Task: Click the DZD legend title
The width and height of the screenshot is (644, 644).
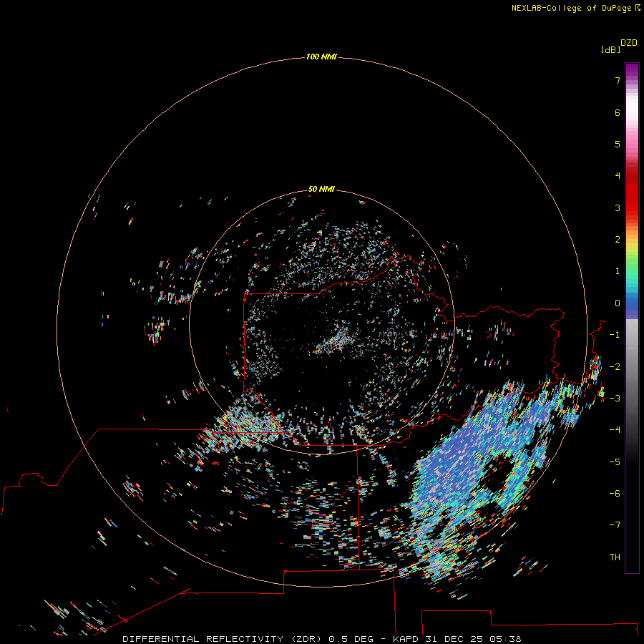Action: pos(629,43)
